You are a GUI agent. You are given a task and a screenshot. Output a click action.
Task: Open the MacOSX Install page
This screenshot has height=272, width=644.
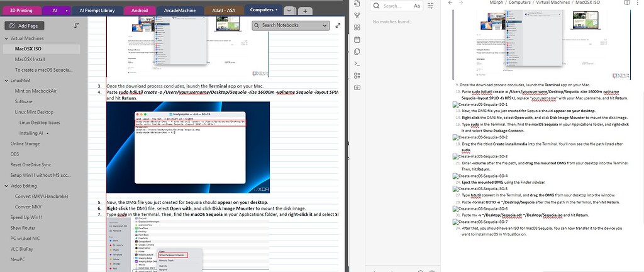(30, 59)
